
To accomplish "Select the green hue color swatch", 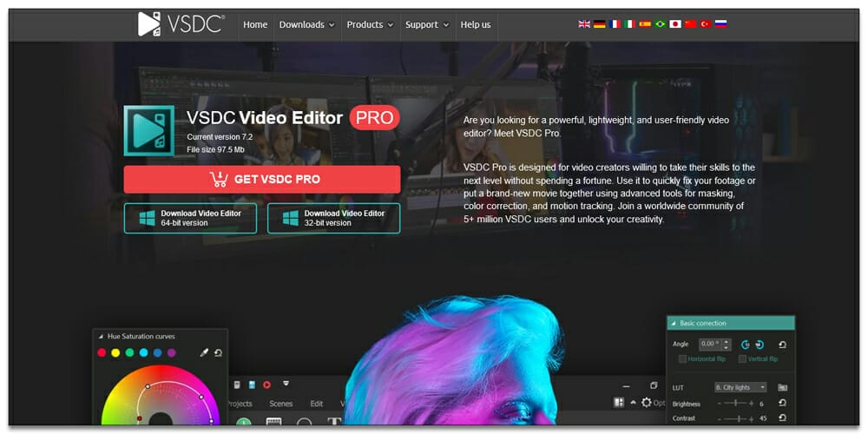I will tap(129, 352).
